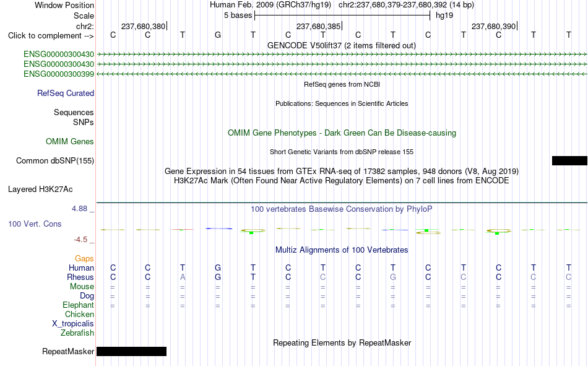The width and height of the screenshot is (588, 366).
Task: Open the OMIM Genes track label
Action: (x=70, y=142)
